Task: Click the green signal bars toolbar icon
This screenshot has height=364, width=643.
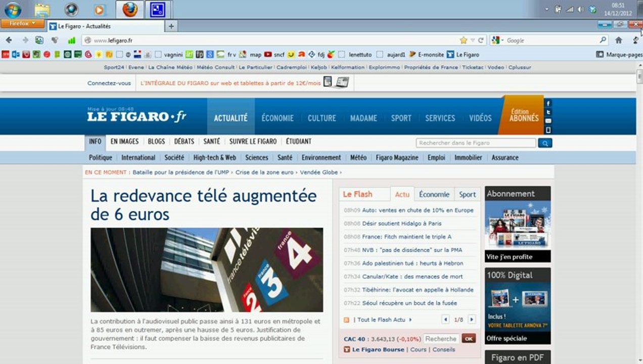Action: click(x=71, y=40)
